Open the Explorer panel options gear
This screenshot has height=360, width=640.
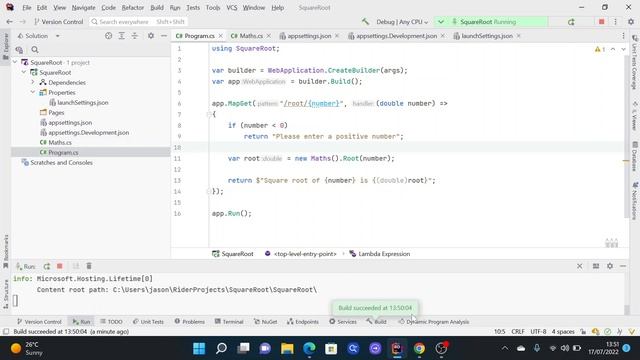pos(151,36)
